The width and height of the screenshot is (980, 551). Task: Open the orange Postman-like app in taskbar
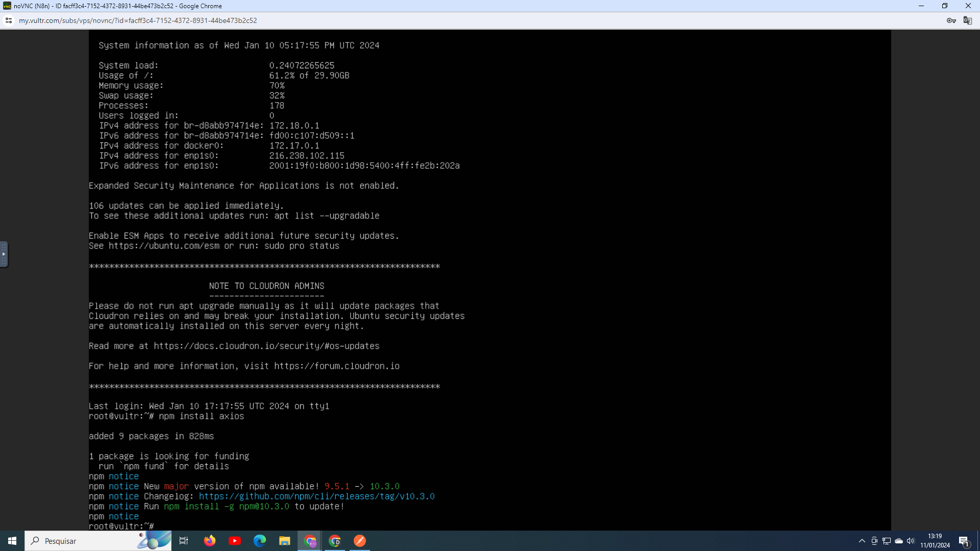click(360, 541)
